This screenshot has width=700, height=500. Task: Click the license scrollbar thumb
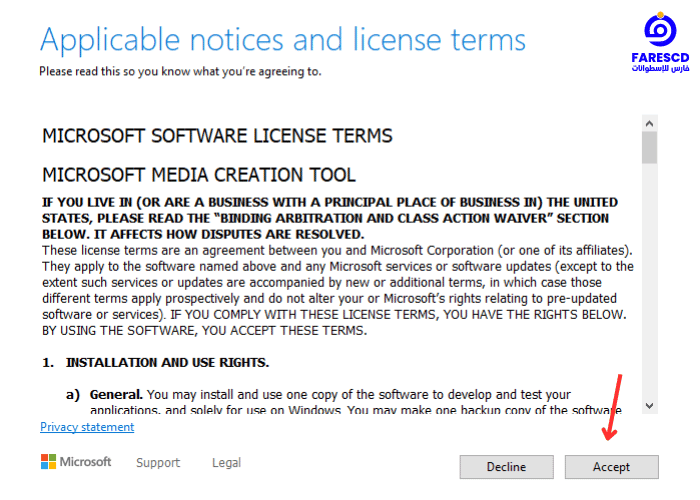point(650,148)
